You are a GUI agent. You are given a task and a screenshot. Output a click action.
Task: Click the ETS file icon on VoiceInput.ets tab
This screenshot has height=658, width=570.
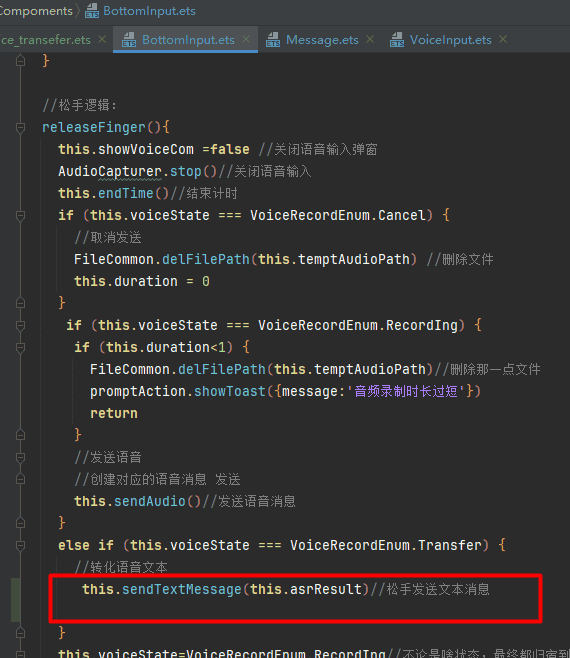point(397,40)
